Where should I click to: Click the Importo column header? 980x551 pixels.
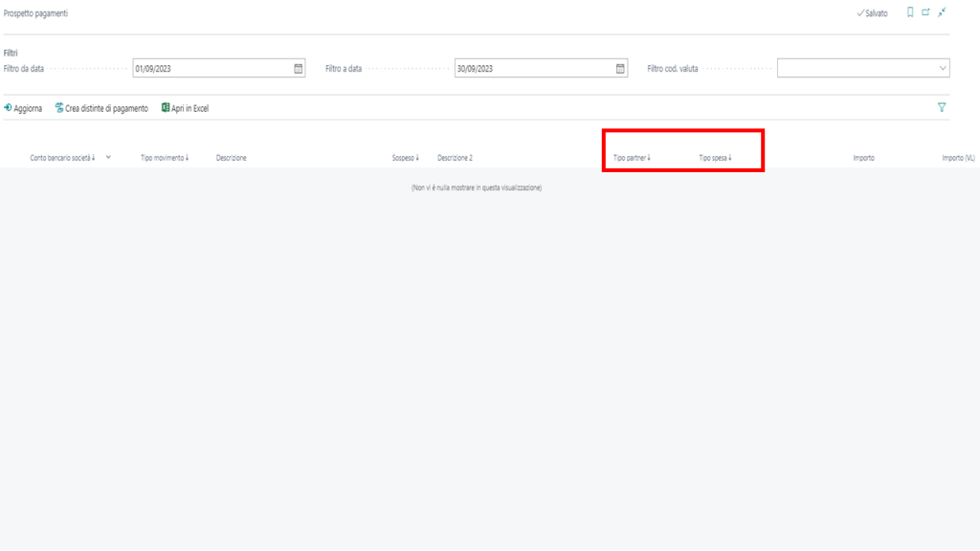click(864, 158)
